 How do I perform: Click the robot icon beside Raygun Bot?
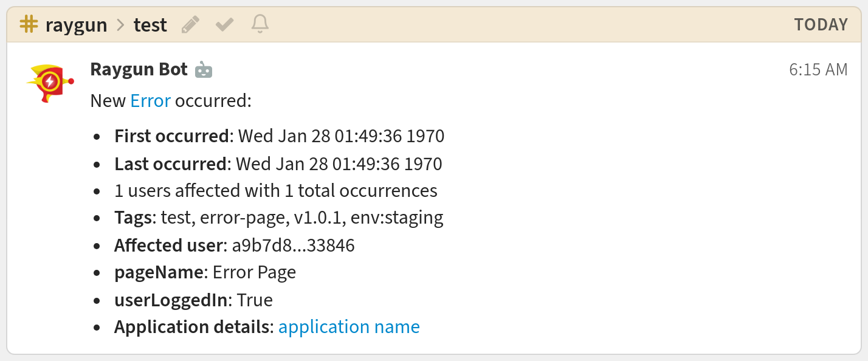click(204, 70)
